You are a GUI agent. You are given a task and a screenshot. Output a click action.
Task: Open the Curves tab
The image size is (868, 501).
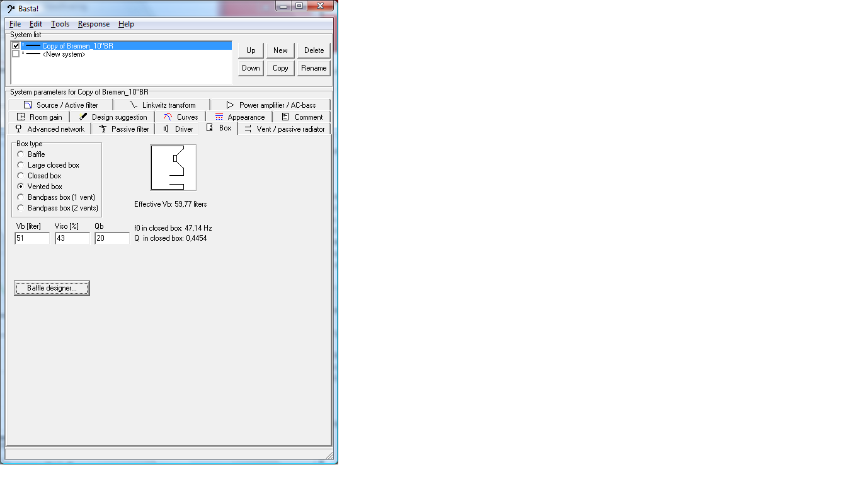[x=181, y=117]
